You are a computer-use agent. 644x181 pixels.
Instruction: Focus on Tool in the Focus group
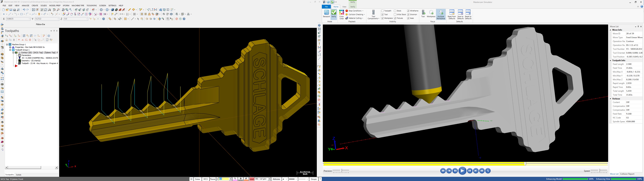pos(423,14)
